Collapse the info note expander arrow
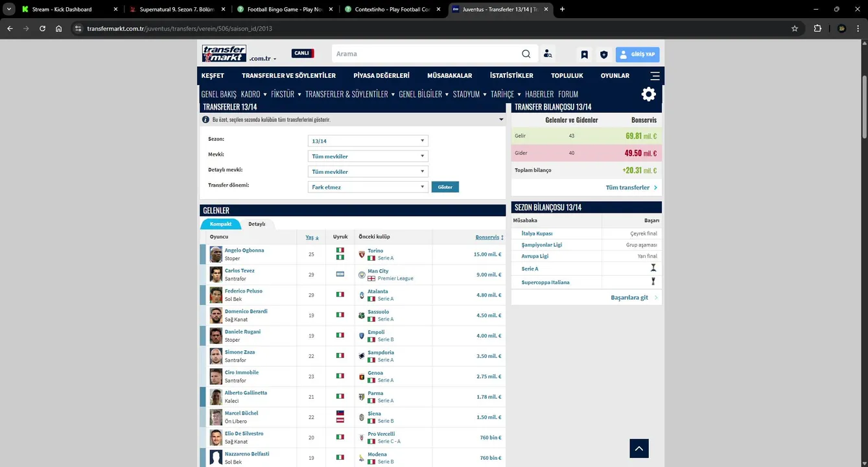Image resolution: width=868 pixels, height=467 pixels. coord(501,120)
